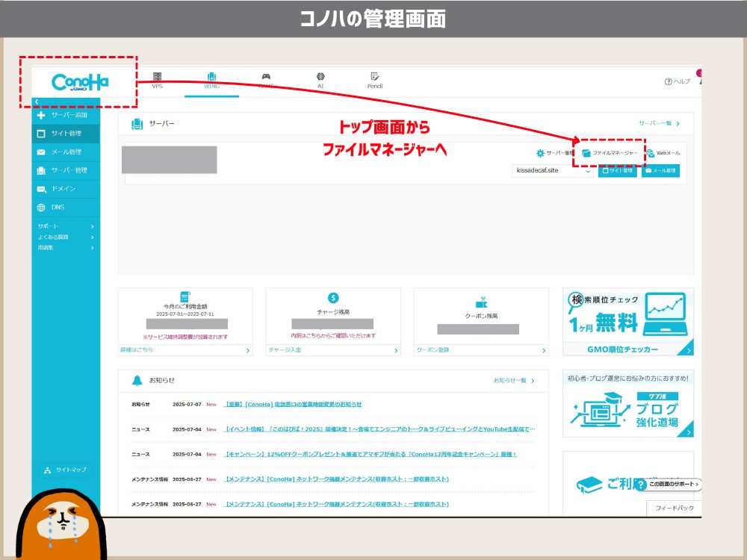Viewport: 747px width, 560px height.
Task: Click the blue サイト管理 button
Action: (x=618, y=170)
